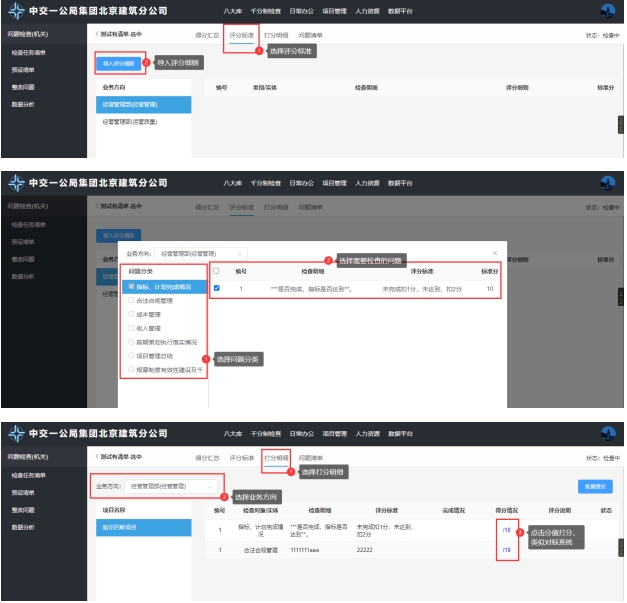Open 千分制检查 in the top panel menu bar
Viewport: 627px width, 603px height.
pyautogui.click(x=265, y=12)
